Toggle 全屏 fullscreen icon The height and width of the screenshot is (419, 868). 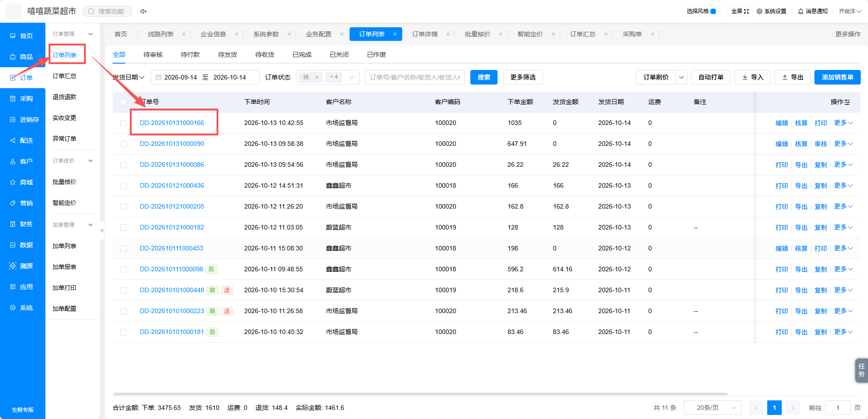point(746,11)
